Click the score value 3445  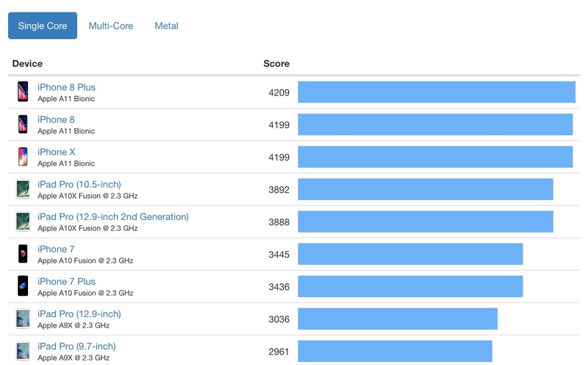[x=279, y=254]
